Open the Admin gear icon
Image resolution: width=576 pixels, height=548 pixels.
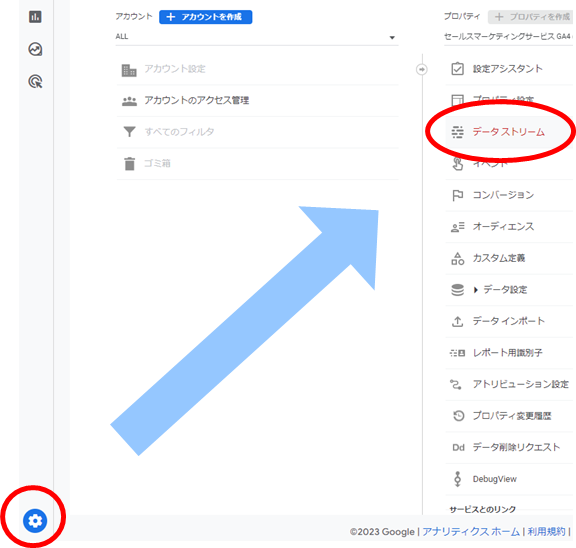pyautogui.click(x=35, y=520)
